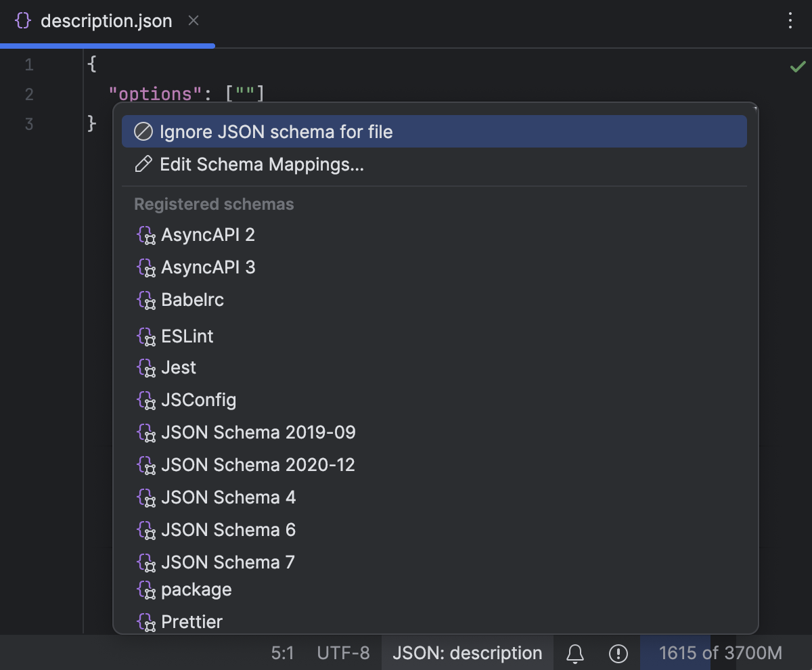The width and height of the screenshot is (812, 670).
Task: Select Ignore JSON schema for file
Action: coord(275,131)
